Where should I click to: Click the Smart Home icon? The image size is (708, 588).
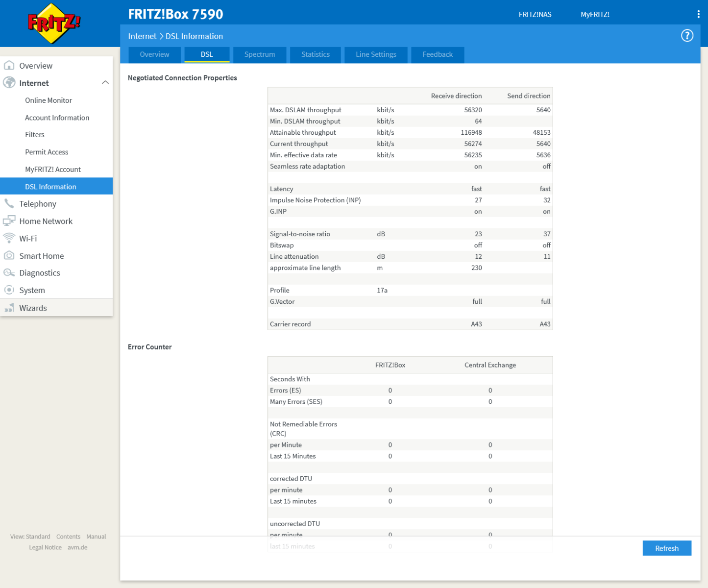(x=9, y=255)
